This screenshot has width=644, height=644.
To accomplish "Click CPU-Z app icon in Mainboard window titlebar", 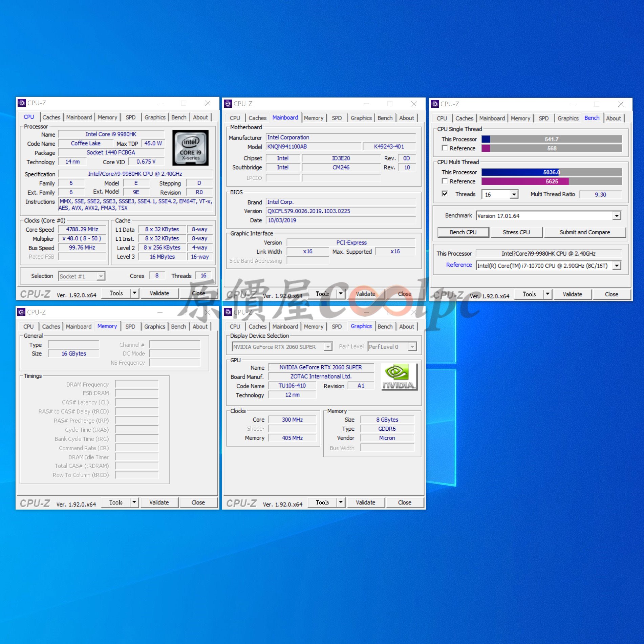I will pyautogui.click(x=228, y=104).
